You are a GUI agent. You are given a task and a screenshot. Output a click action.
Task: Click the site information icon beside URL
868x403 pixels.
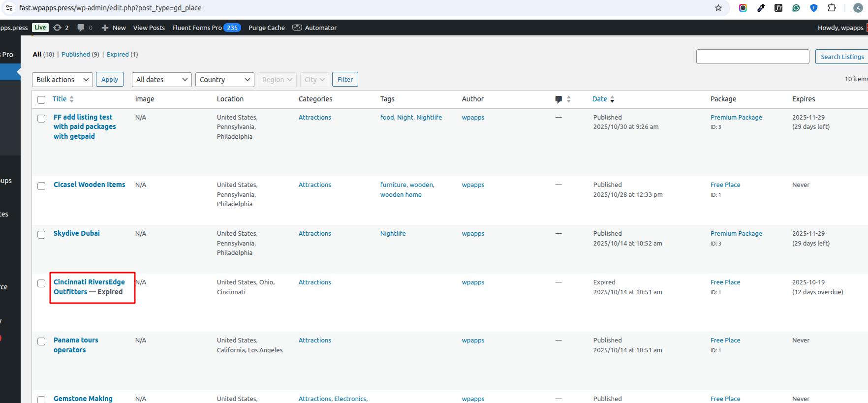tap(9, 8)
